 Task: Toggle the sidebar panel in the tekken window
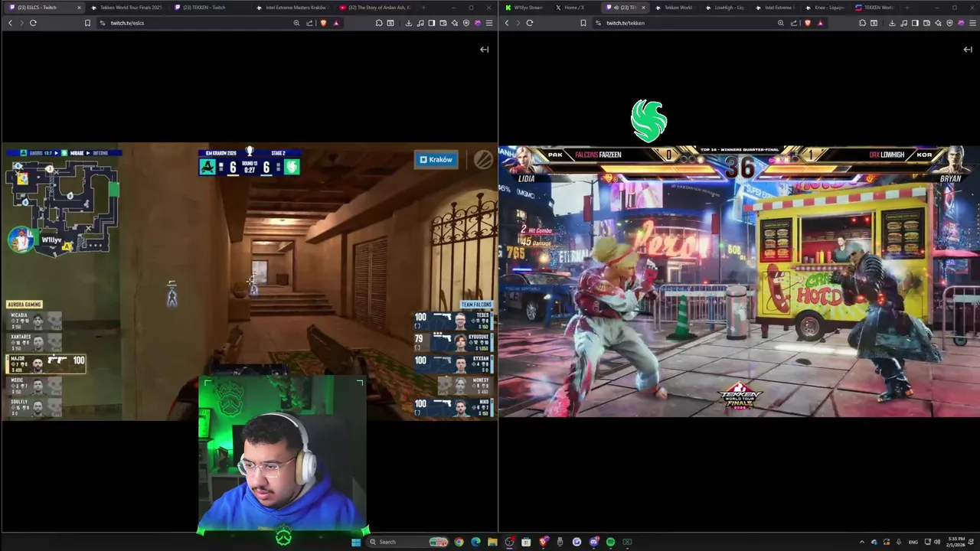click(915, 23)
